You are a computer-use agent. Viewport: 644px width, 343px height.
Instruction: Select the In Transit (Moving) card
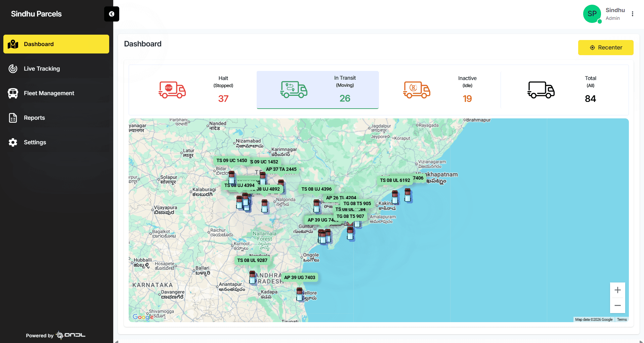coord(318,90)
